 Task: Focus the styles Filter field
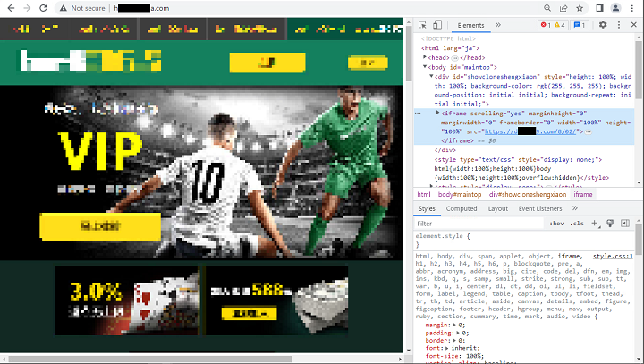pos(479,224)
